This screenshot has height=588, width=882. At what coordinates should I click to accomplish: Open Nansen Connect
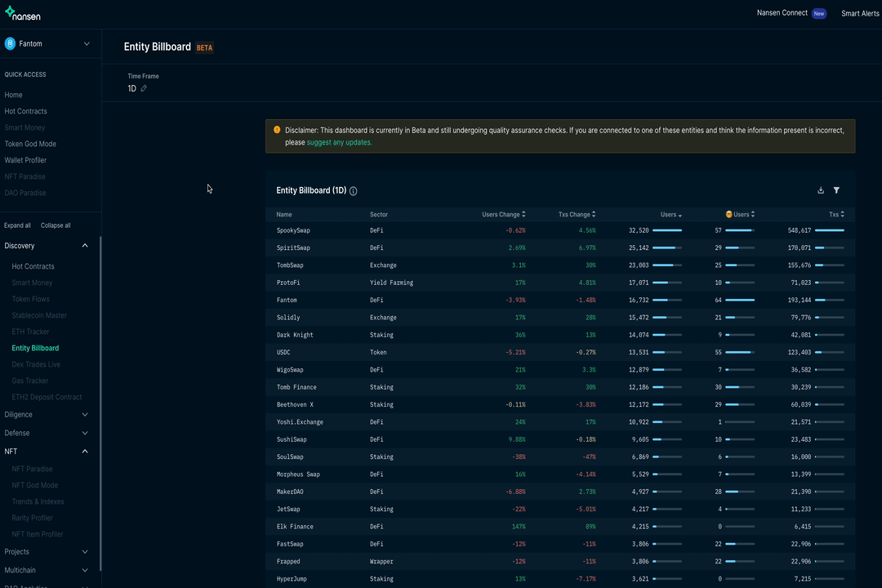[x=782, y=13]
